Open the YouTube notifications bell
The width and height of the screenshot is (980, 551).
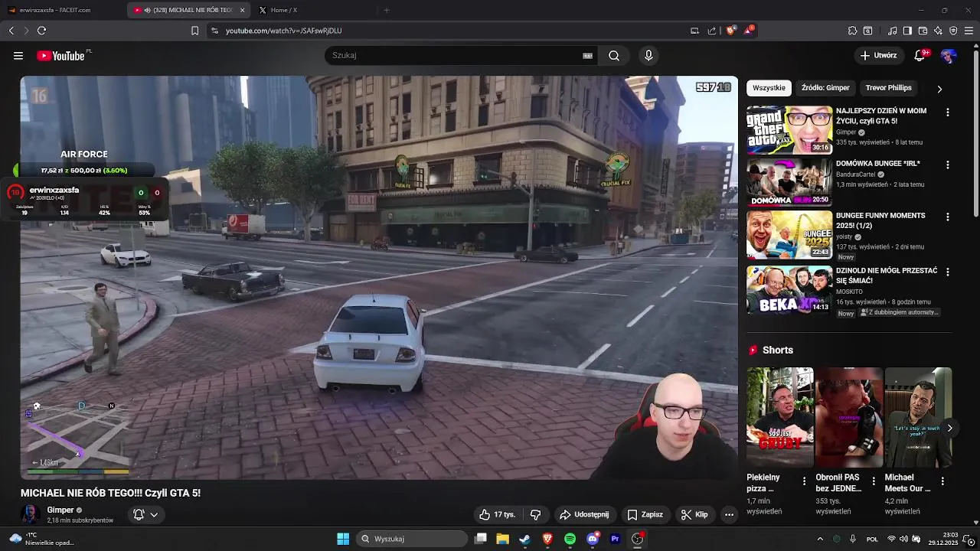click(x=920, y=55)
